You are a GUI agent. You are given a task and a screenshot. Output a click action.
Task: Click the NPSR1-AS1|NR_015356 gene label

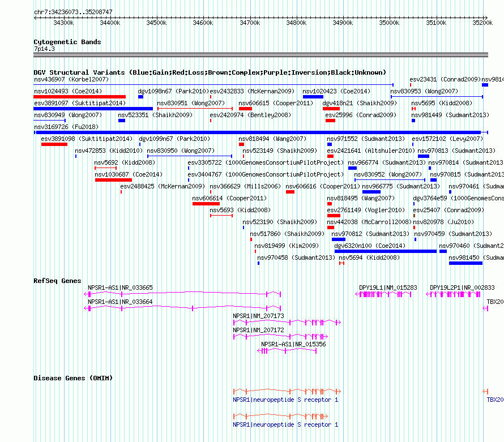[x=293, y=344]
